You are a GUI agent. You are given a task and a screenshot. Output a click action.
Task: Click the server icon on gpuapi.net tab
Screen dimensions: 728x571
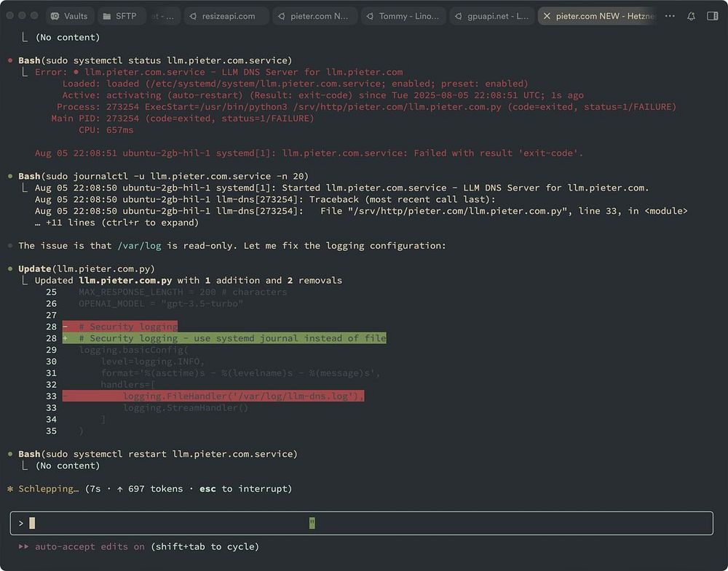(x=458, y=16)
